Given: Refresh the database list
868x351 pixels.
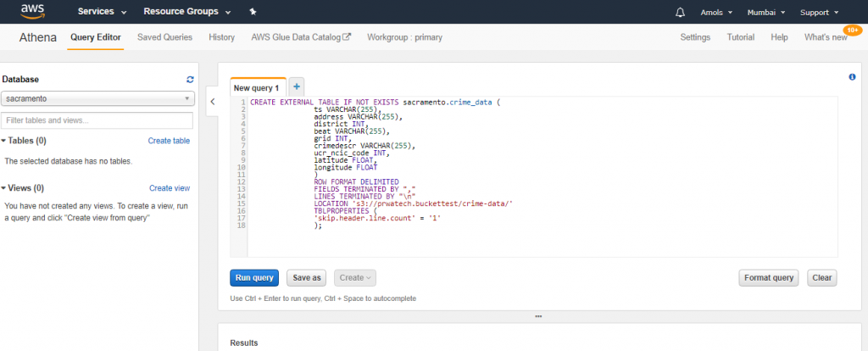Looking at the screenshot, I should pyautogui.click(x=191, y=80).
